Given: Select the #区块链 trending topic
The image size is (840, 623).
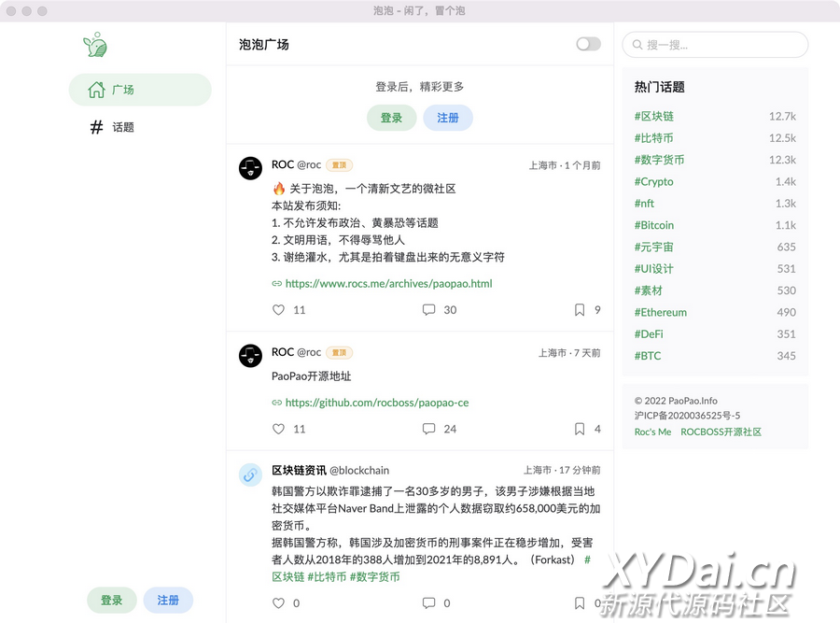Looking at the screenshot, I should [654, 117].
